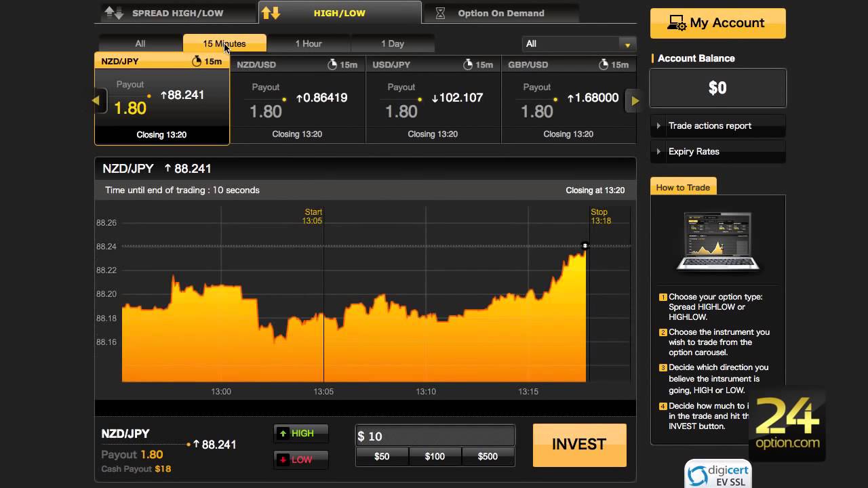Click the laptop tutorial thumbnail
The height and width of the screenshot is (488, 868).
(718, 241)
